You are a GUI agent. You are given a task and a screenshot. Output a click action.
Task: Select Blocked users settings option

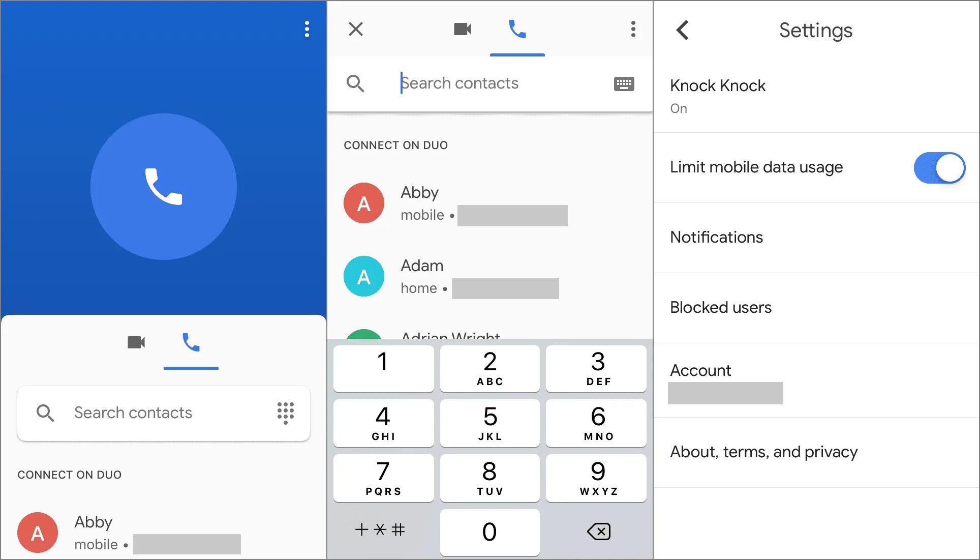pyautogui.click(x=722, y=307)
